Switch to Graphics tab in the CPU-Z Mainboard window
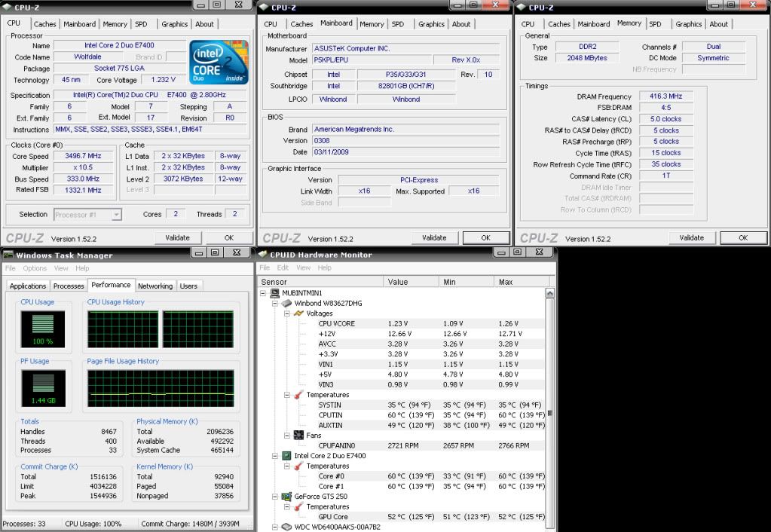The height and width of the screenshot is (532, 771). point(431,24)
